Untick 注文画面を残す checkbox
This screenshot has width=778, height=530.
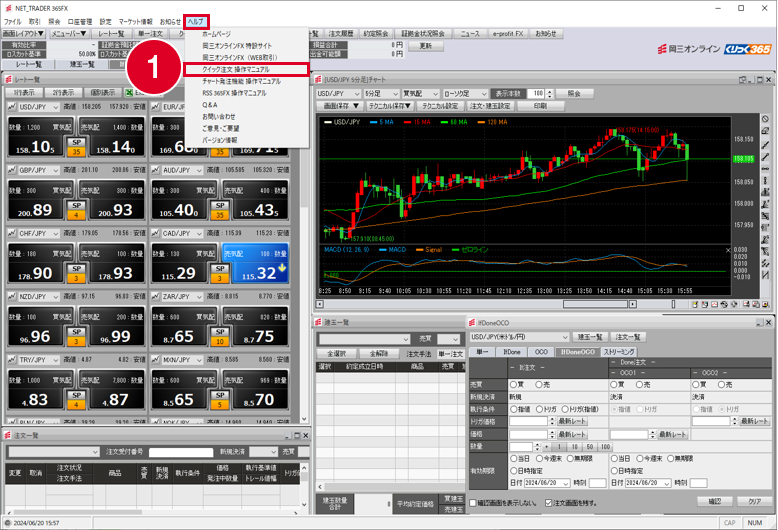click(x=548, y=503)
